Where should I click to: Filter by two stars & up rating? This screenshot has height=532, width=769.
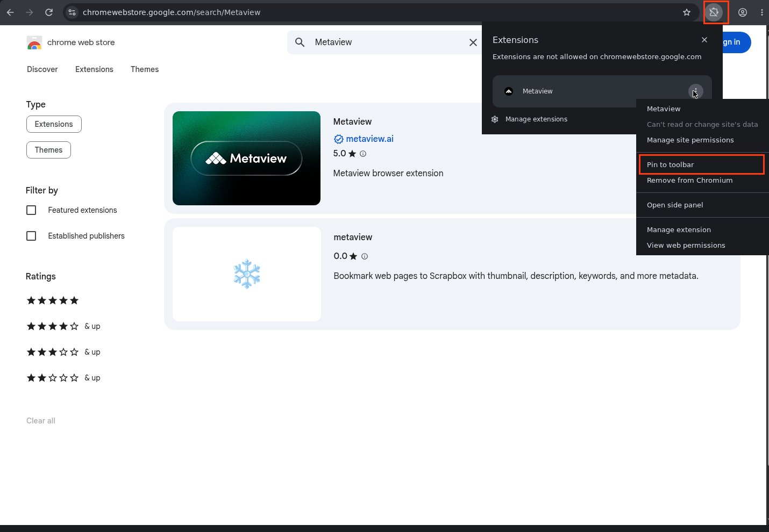(x=63, y=378)
